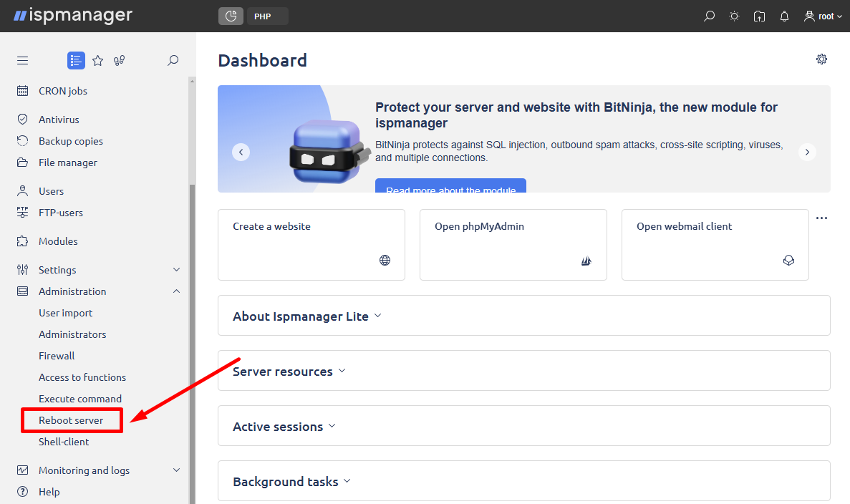Open recent pages footprints icon
850x504 pixels.
[x=120, y=61]
